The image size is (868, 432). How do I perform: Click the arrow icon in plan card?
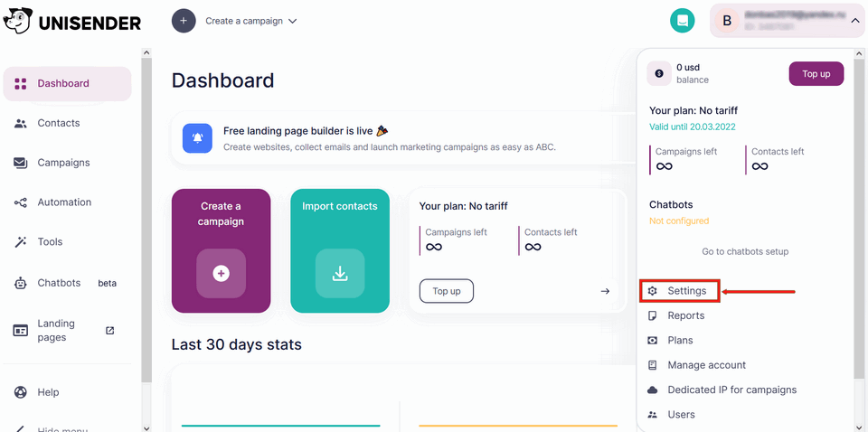pos(605,291)
